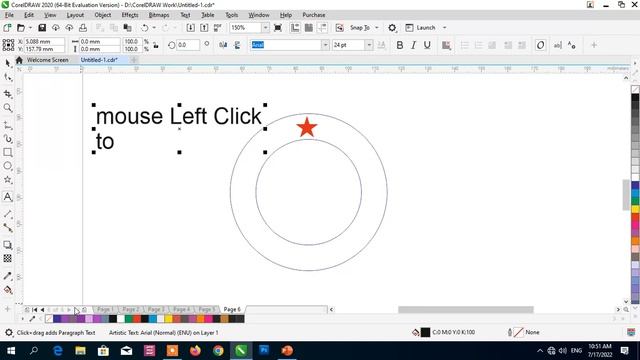Open the Effects menu
This screenshot has height=360, width=640.
[130, 15]
